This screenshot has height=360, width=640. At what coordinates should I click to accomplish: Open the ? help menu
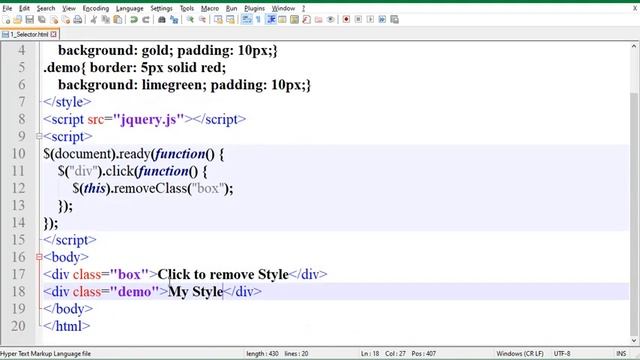[x=303, y=8]
